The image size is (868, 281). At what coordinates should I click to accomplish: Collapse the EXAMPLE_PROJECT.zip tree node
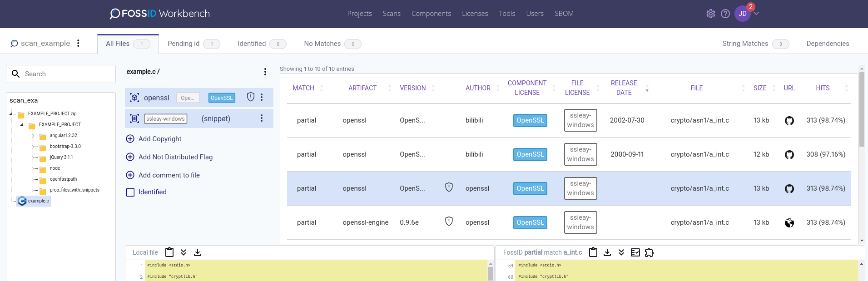point(12,113)
